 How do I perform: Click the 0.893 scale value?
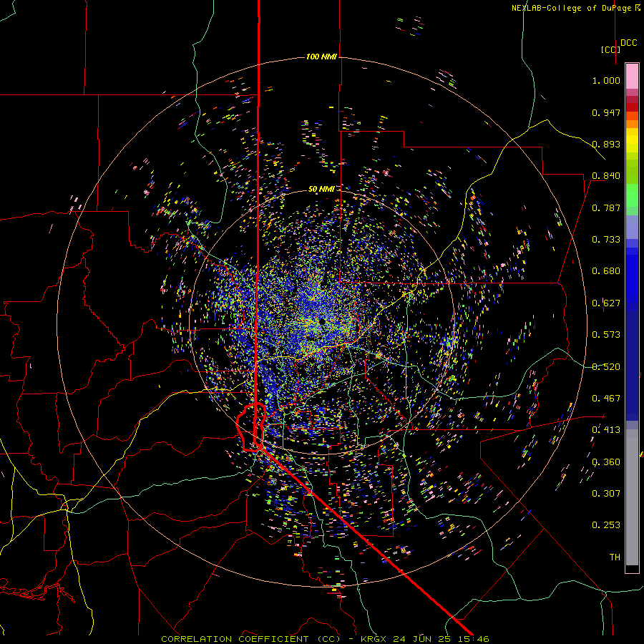606,144
